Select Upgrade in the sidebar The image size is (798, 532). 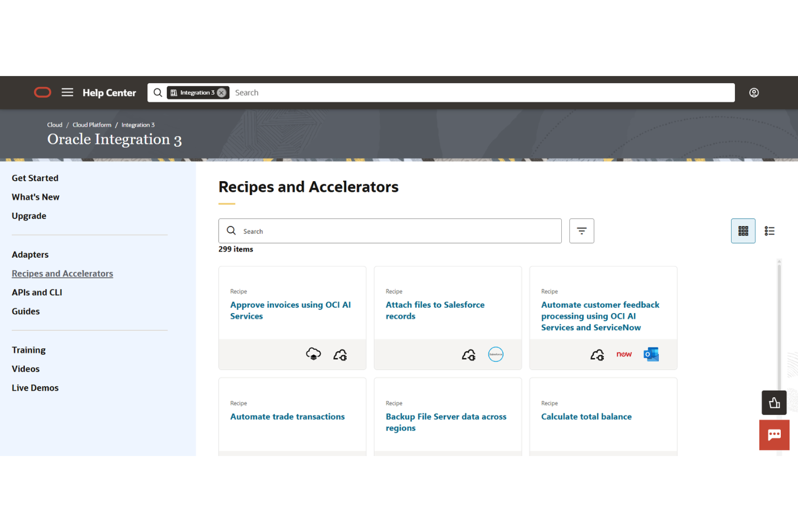point(29,216)
